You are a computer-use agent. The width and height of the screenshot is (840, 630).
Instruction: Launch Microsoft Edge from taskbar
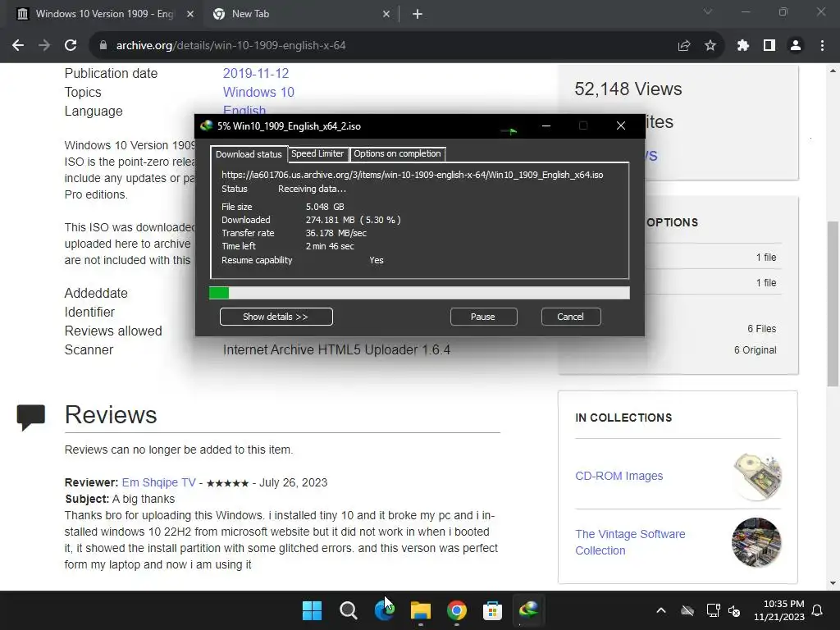point(384,610)
